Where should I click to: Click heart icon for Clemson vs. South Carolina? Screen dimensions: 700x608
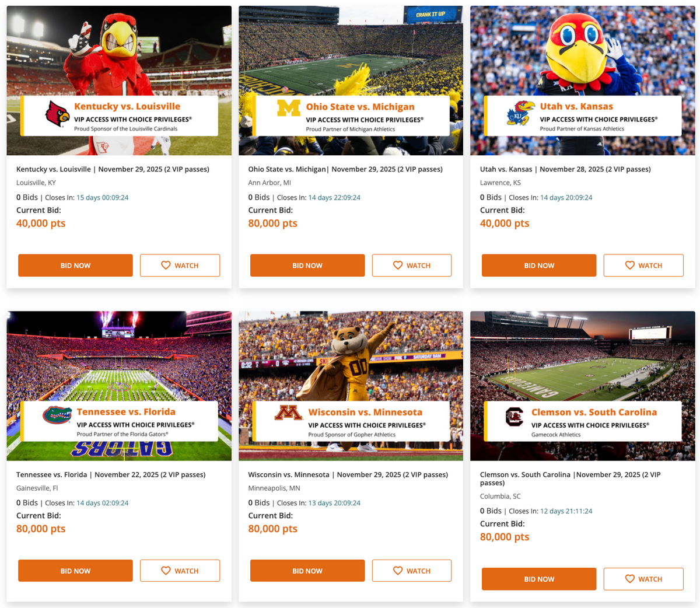tap(629, 579)
